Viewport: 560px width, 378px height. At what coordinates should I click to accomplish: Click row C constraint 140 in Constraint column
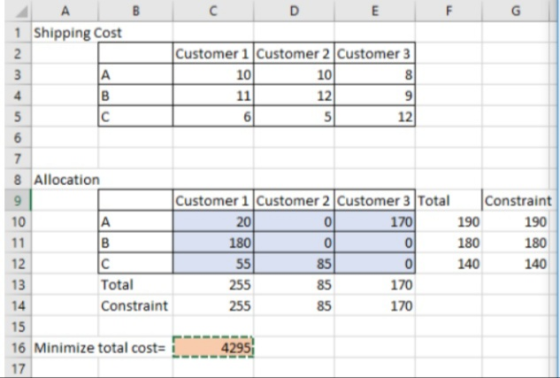515,264
